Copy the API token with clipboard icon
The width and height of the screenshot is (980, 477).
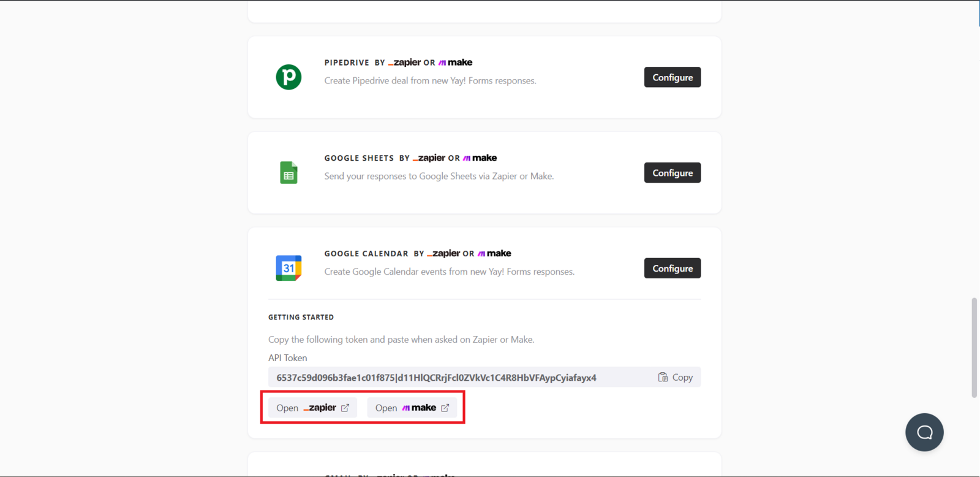pyautogui.click(x=675, y=377)
